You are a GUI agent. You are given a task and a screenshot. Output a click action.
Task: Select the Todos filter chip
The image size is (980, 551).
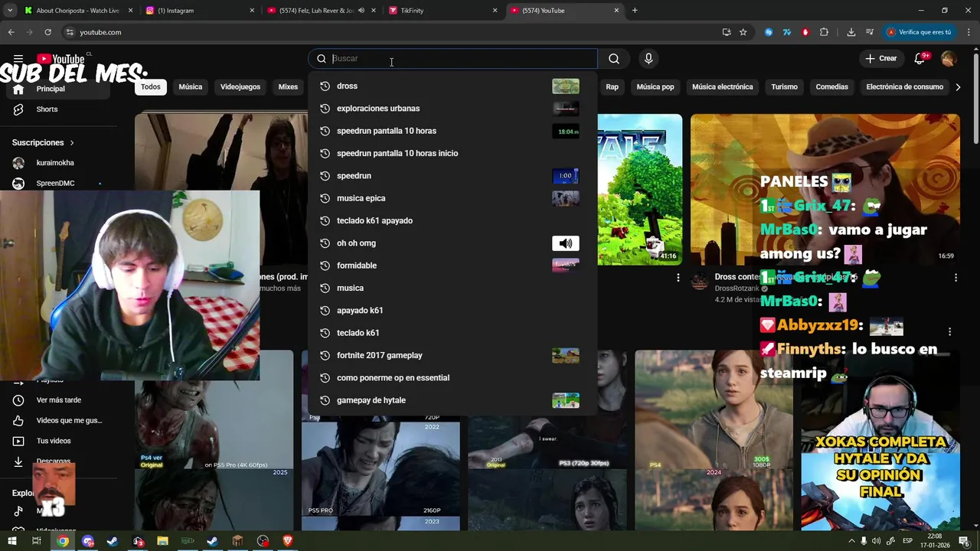(151, 87)
